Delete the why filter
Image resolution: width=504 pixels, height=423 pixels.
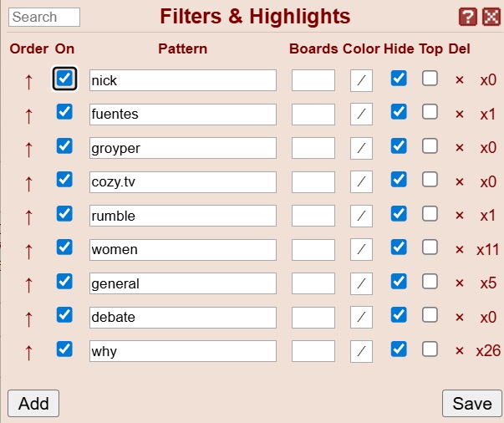coord(460,351)
